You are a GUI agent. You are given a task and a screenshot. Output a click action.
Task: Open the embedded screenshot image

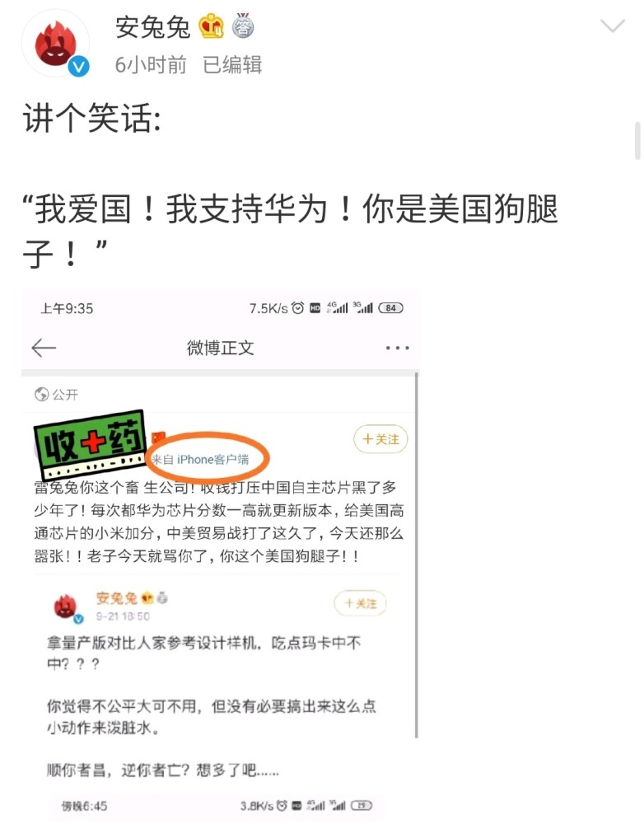pyautogui.click(x=221, y=555)
